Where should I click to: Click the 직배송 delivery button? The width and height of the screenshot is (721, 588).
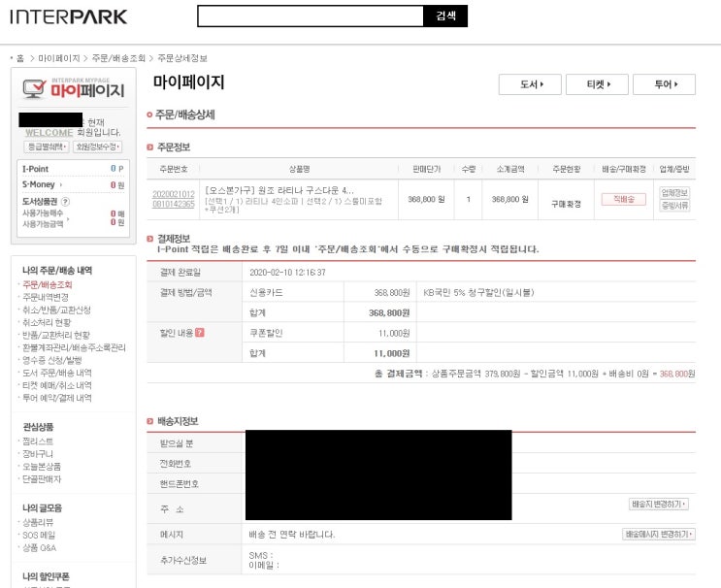click(x=624, y=199)
